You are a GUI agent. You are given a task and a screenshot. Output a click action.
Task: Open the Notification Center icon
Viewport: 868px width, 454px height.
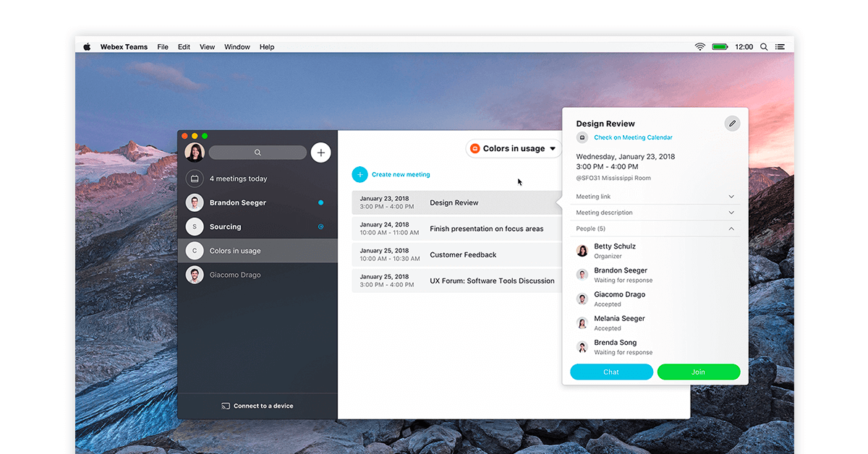780,47
